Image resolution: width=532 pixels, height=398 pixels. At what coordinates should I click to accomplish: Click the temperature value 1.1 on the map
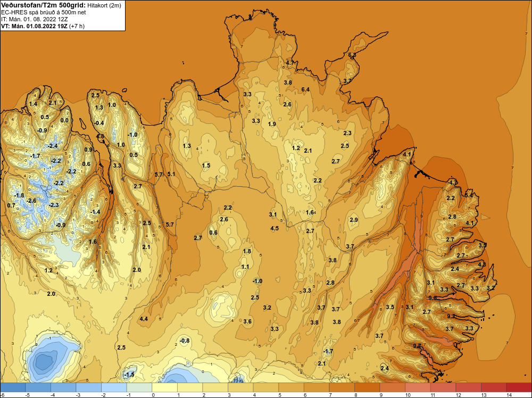point(245,267)
